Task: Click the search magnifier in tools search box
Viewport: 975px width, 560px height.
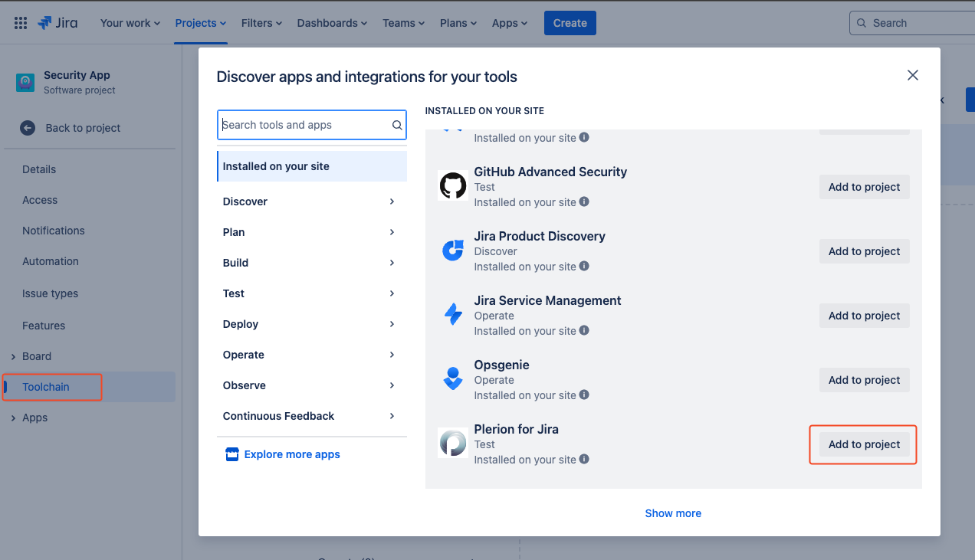Action: point(397,125)
